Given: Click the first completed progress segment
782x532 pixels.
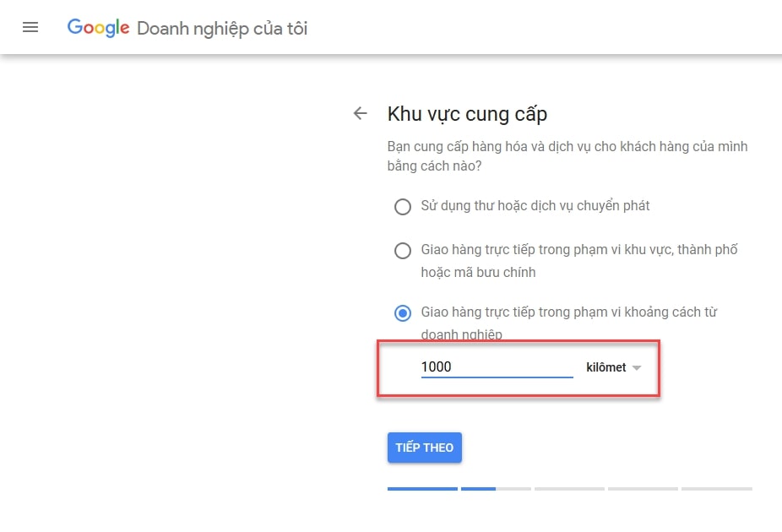Looking at the screenshot, I should [422, 489].
